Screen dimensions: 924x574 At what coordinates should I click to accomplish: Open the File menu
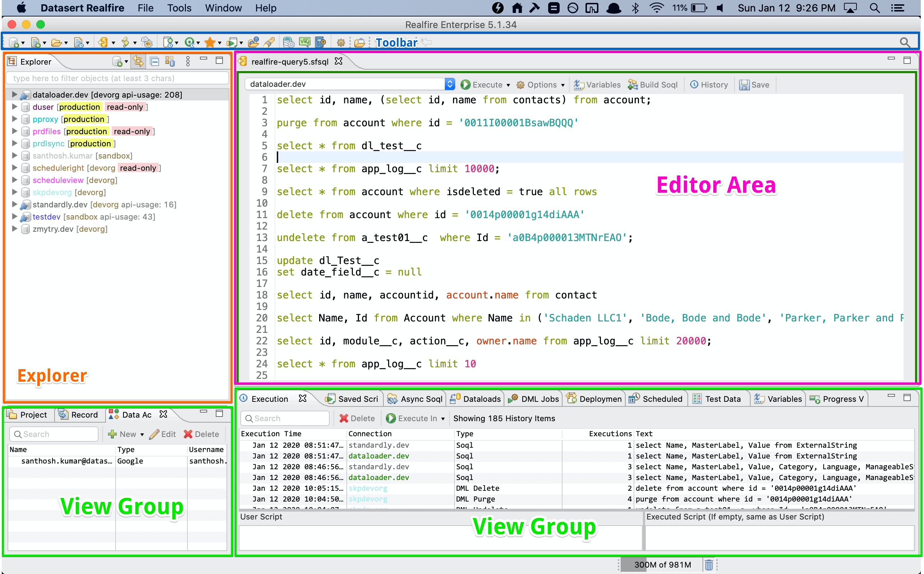[145, 8]
